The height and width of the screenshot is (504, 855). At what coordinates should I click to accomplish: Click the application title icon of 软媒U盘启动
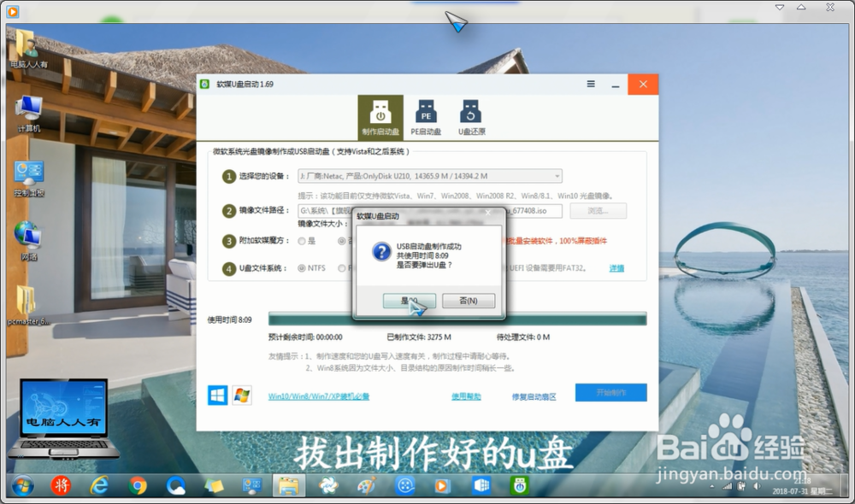click(x=205, y=85)
